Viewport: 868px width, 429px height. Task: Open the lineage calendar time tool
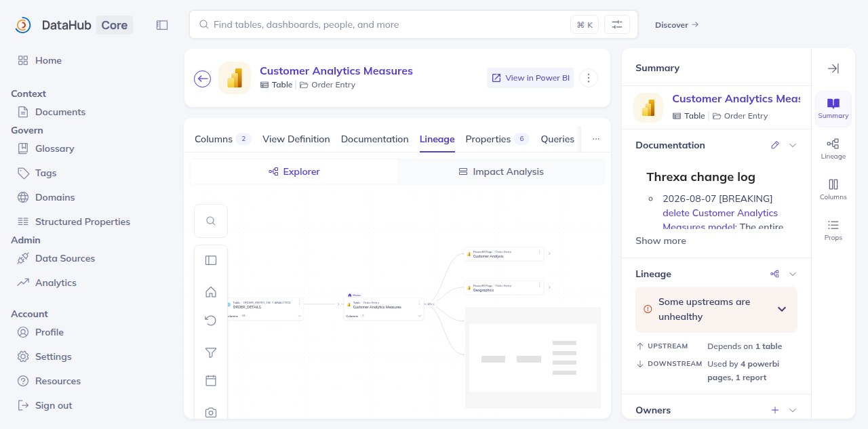211,380
